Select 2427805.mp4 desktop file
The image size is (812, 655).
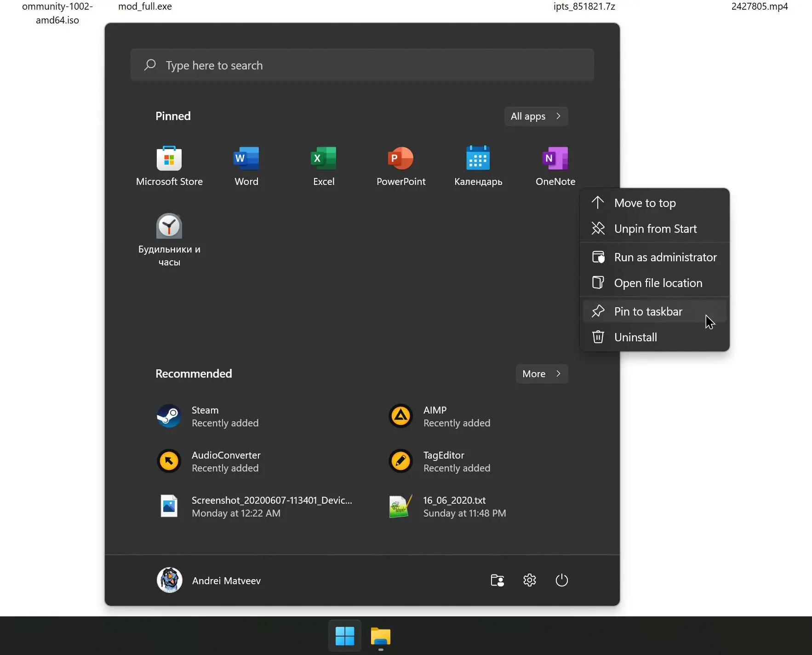(x=760, y=6)
